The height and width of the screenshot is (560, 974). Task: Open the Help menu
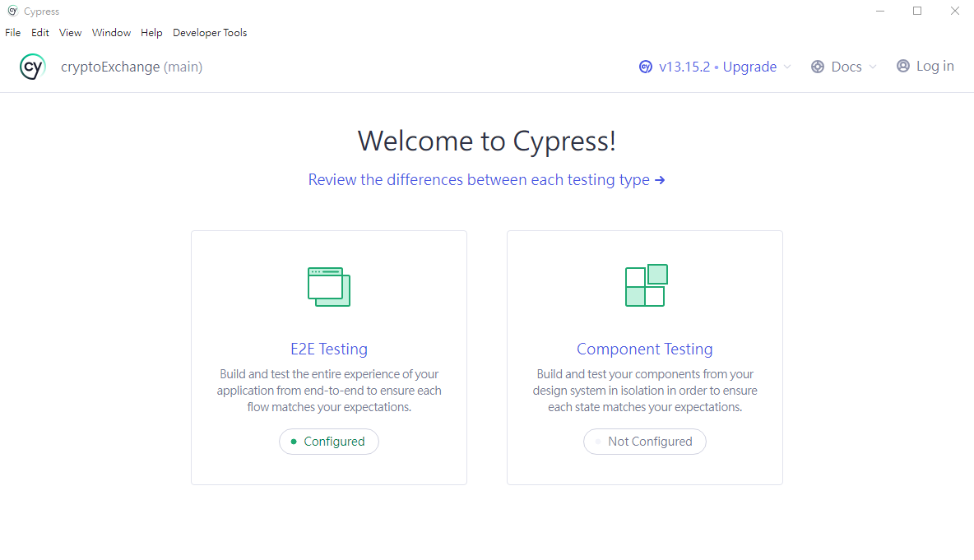coord(151,33)
